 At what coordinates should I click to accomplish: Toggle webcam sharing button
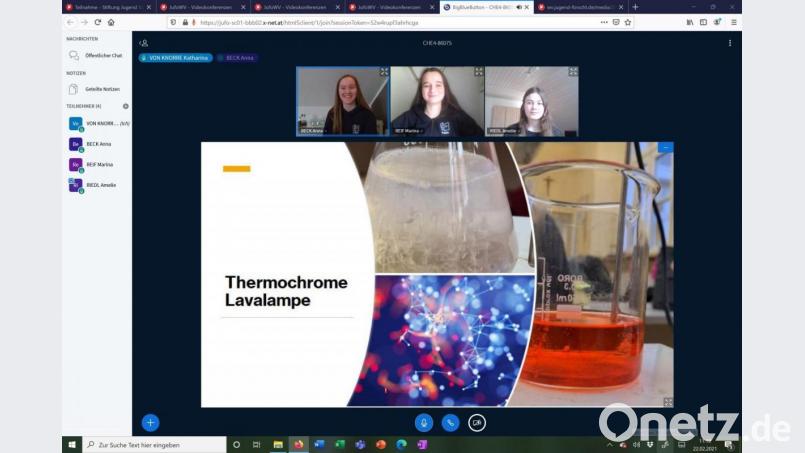point(477,423)
